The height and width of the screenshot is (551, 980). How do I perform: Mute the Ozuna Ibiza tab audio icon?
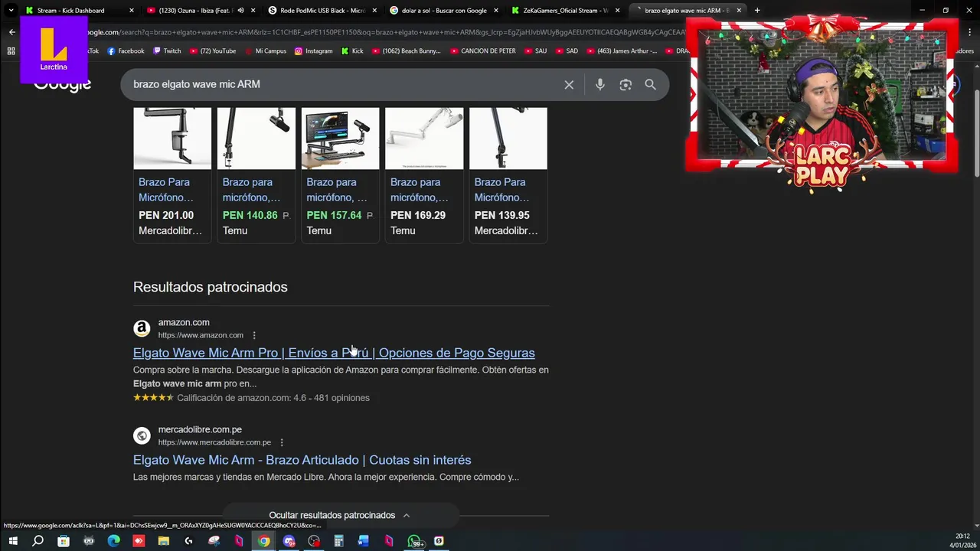pyautogui.click(x=240, y=11)
